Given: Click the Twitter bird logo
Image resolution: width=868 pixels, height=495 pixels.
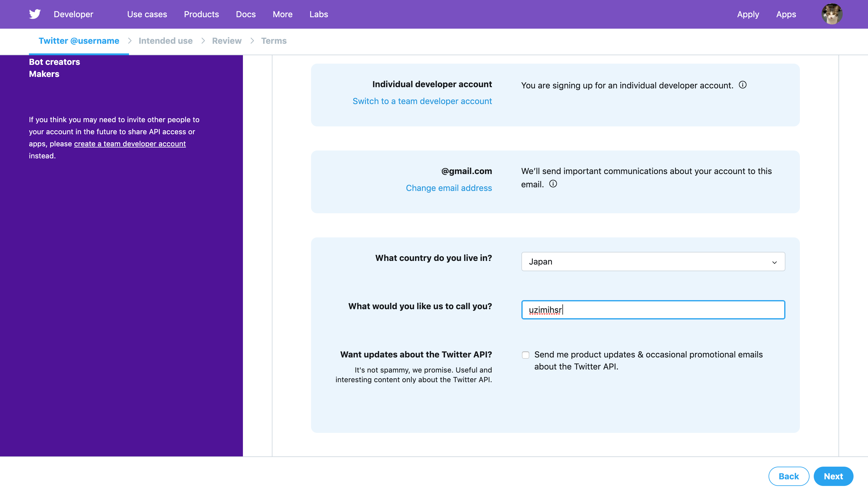Looking at the screenshot, I should click(35, 14).
